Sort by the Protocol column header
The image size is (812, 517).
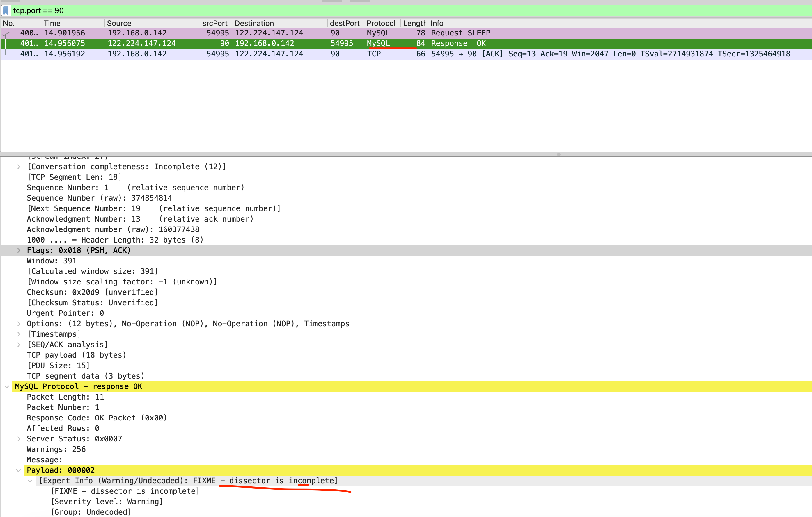click(x=382, y=23)
